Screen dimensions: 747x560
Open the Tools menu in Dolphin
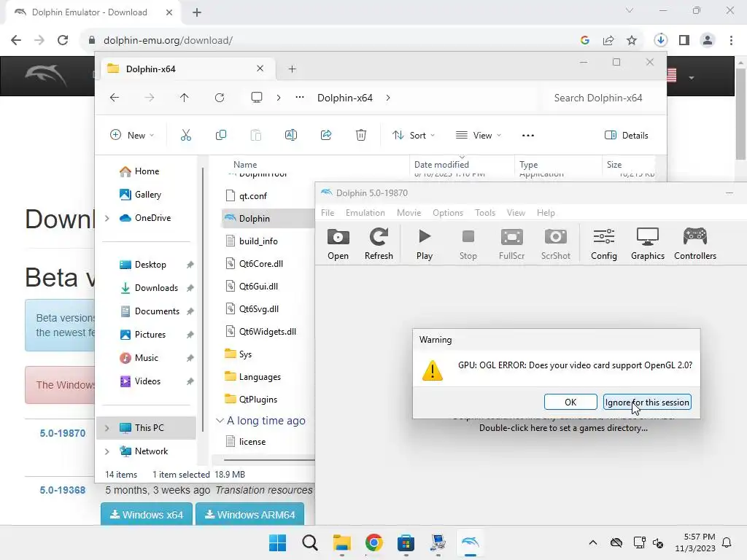coord(485,213)
